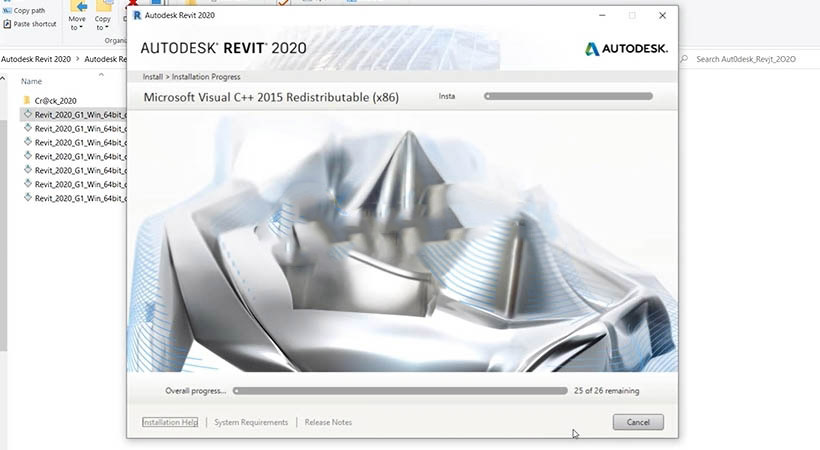The width and height of the screenshot is (820, 450).
Task: Click the Autodesk logo in installer header
Action: click(626, 49)
